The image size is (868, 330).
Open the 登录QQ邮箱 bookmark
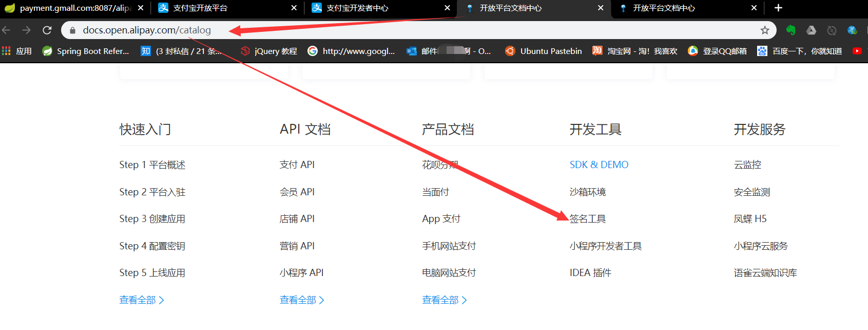click(717, 51)
